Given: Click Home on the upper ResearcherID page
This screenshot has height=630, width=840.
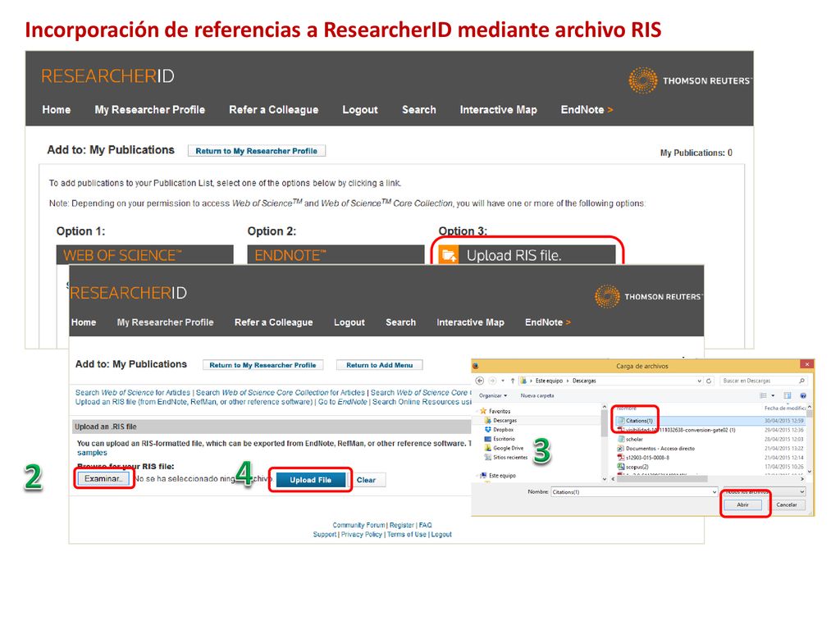Looking at the screenshot, I should click(57, 109).
